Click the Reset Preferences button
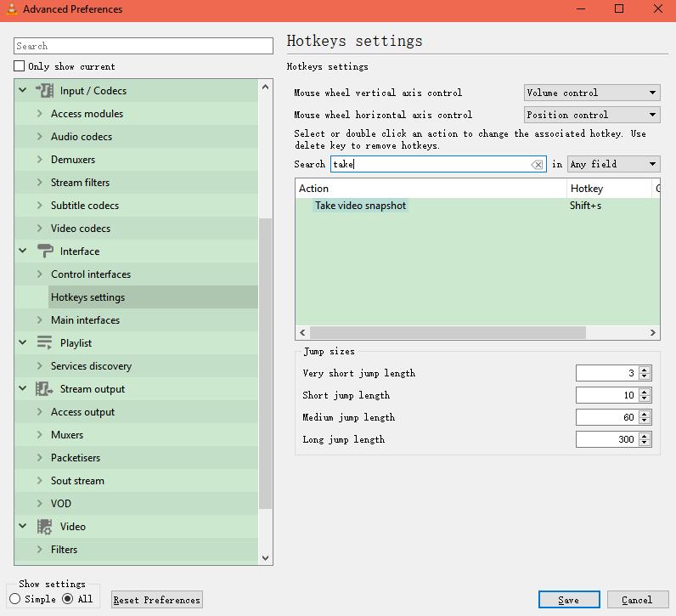 (x=156, y=600)
